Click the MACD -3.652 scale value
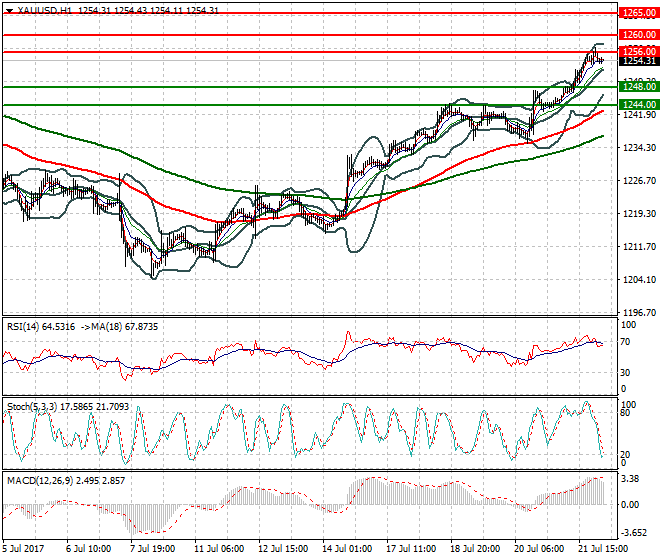This screenshot has width=660, height=560. [634, 533]
